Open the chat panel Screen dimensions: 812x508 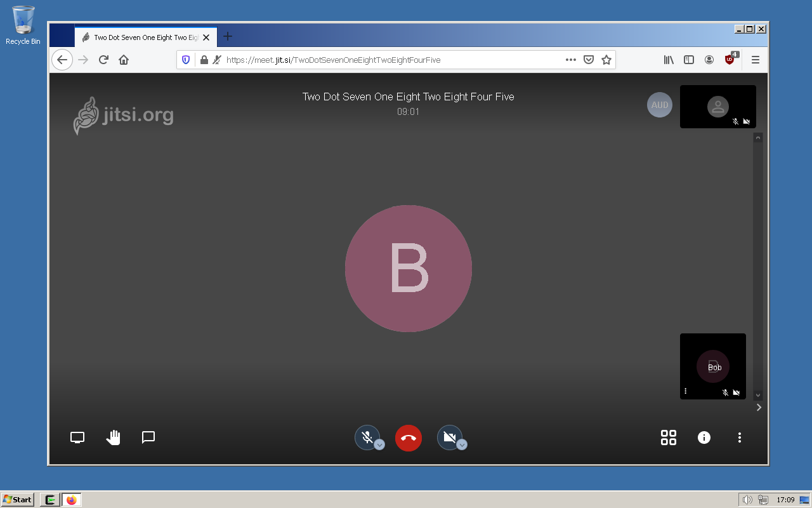(148, 438)
